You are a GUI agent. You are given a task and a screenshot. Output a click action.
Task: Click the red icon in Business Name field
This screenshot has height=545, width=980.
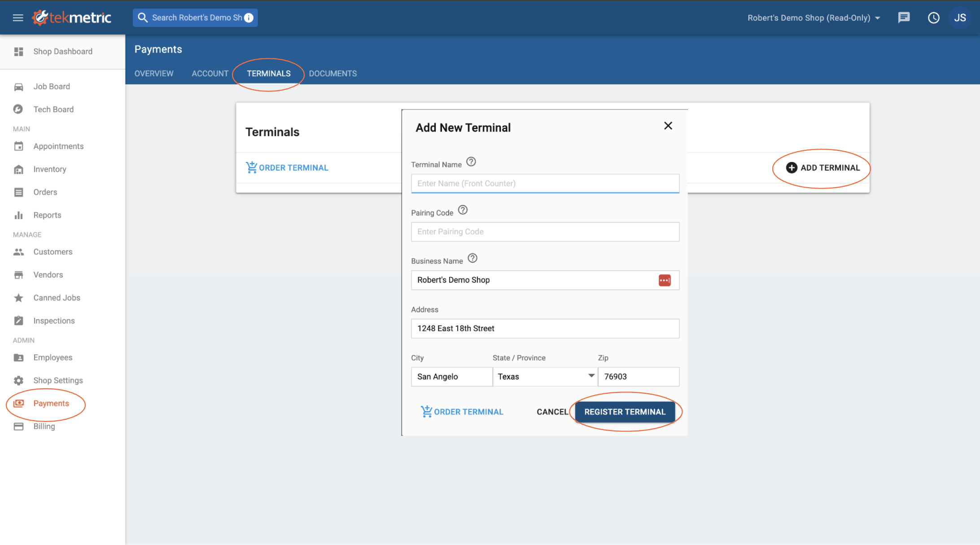664,280
